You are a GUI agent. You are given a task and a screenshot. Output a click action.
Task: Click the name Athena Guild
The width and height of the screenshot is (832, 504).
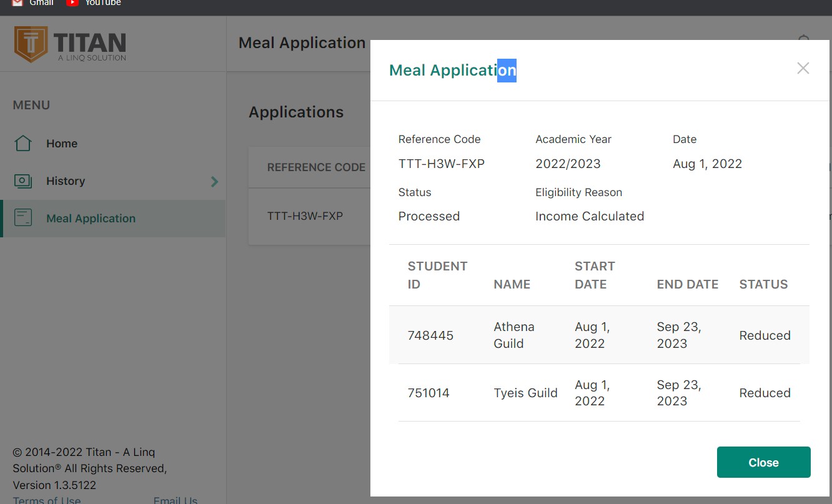pos(514,335)
